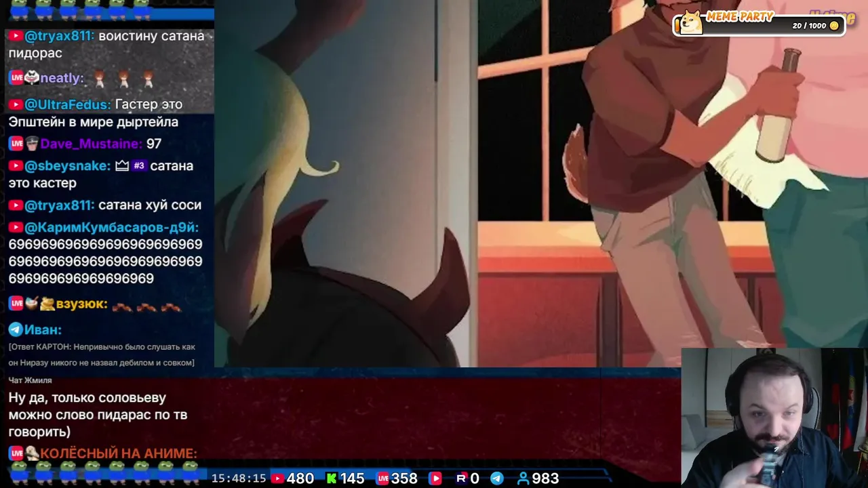Click the LIVE badge beside взузюк
The image size is (868, 488).
pos(16,304)
